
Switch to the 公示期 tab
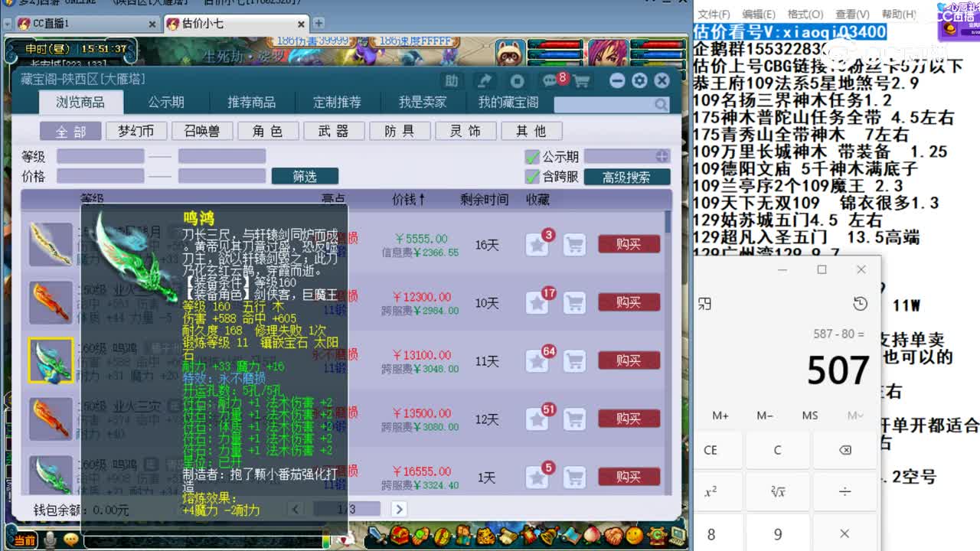click(166, 102)
